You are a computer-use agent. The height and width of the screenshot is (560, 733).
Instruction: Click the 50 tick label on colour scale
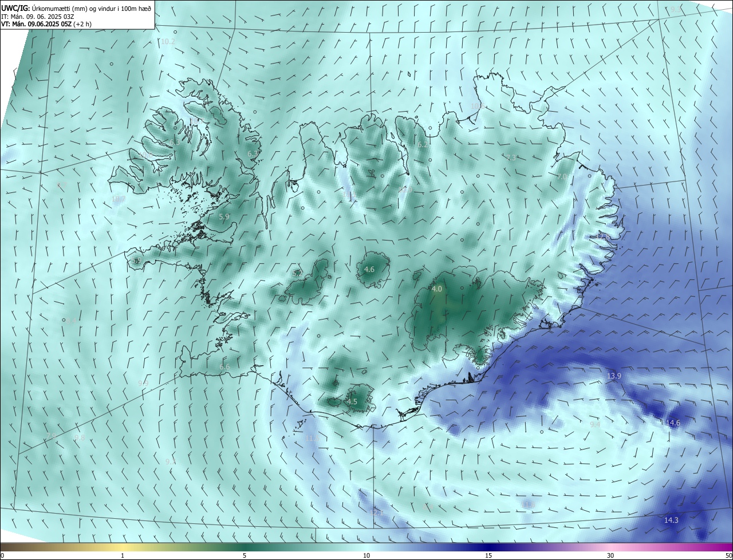728,555
